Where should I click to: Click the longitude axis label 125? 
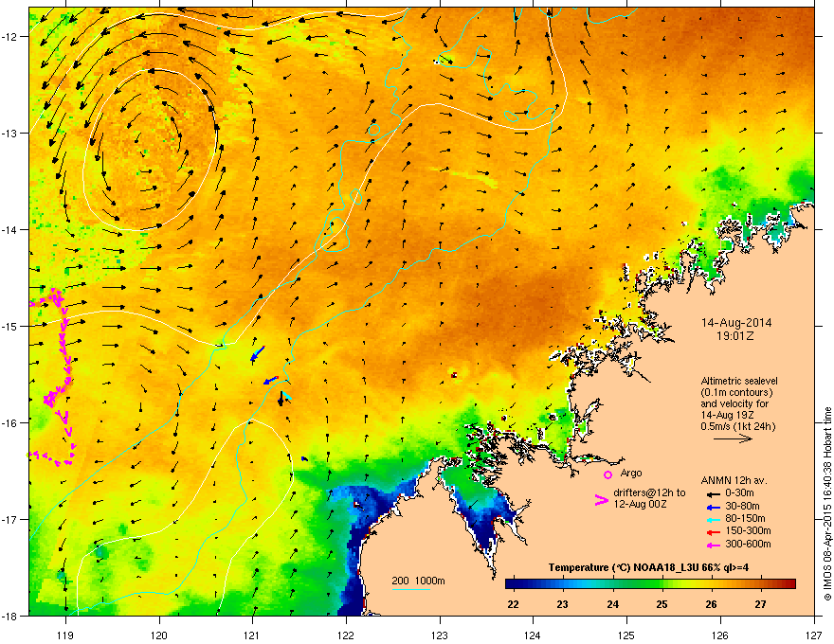point(626,635)
